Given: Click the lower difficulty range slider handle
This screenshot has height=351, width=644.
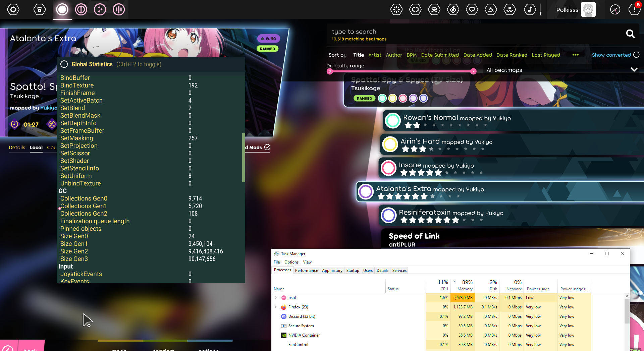Looking at the screenshot, I should click(330, 71).
